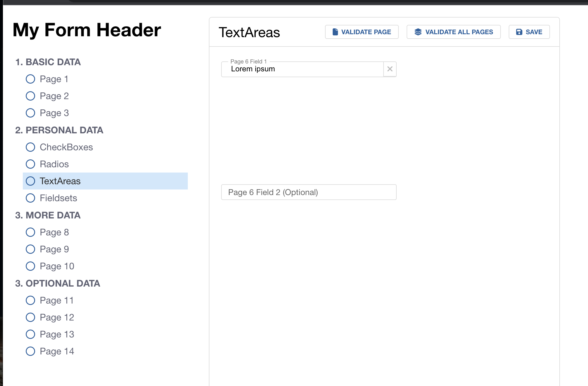Screen dimensions: 588x386
Task: Select the Page 12 status circle
Action: (30, 317)
